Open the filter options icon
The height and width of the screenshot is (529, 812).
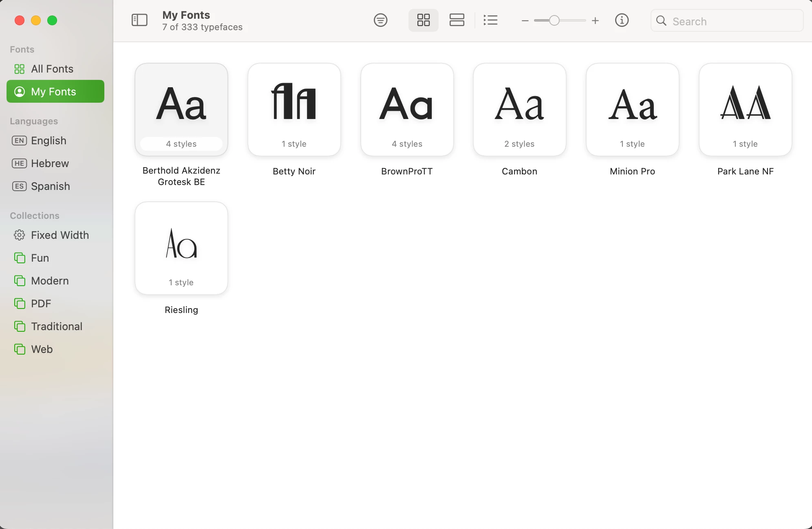pos(380,20)
